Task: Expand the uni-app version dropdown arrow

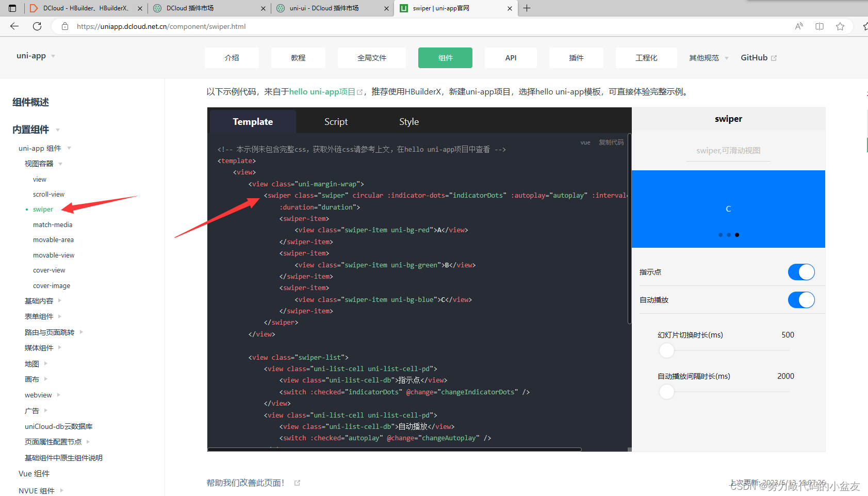Action: point(53,56)
